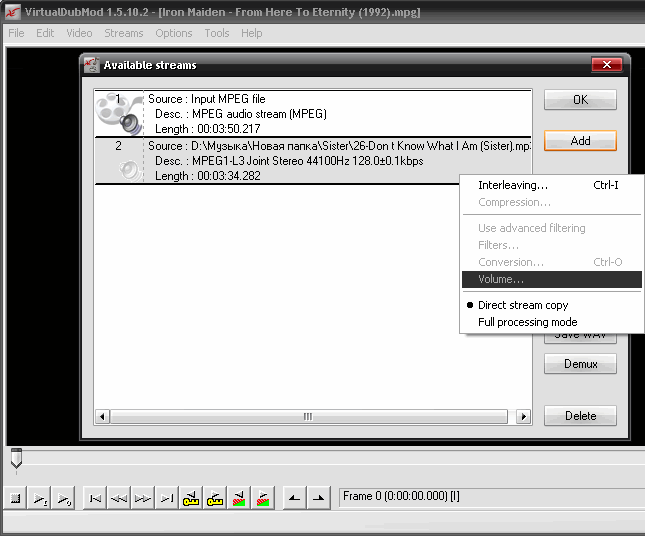Image resolution: width=645 pixels, height=536 pixels.
Task: Close the Available streams dialog
Action: 606,64
